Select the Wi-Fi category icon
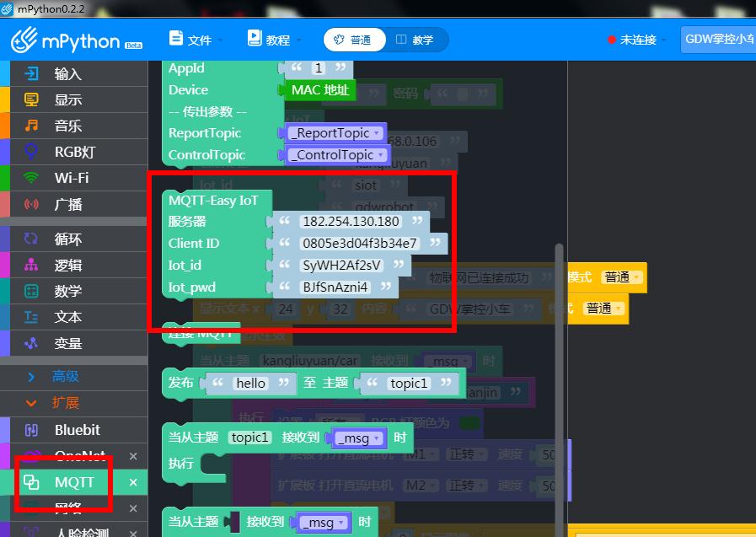Viewport: 756px width, 537px height. [31, 178]
